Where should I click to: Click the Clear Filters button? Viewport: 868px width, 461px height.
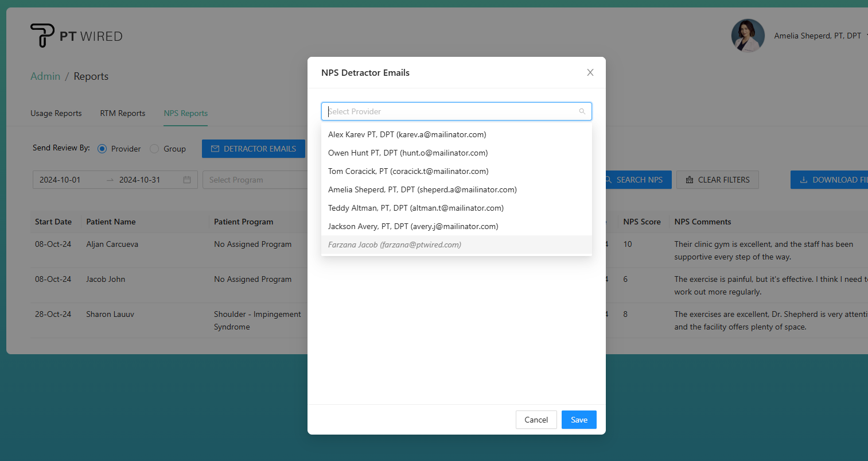pos(717,180)
